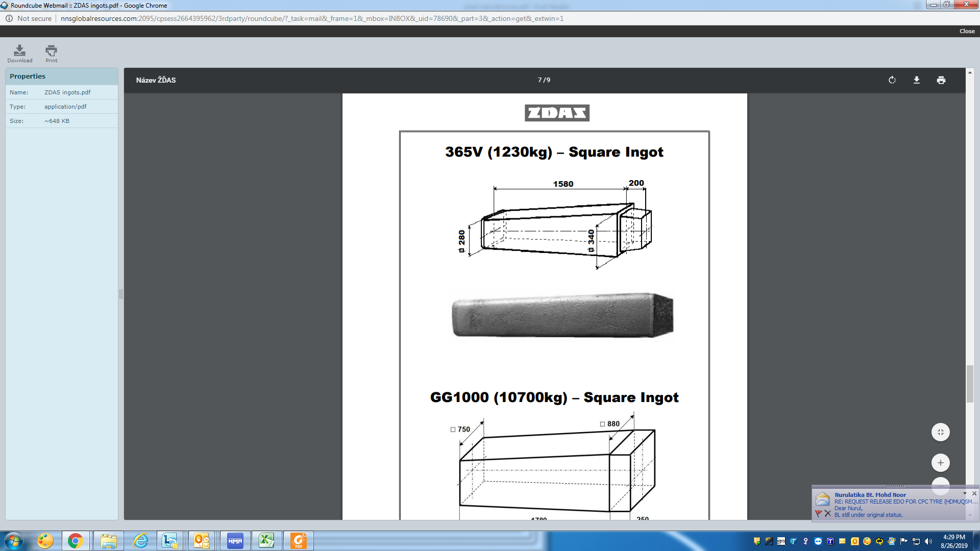980x551 pixels.
Task: Close the Outlook mail notification popup
Action: coord(974,493)
